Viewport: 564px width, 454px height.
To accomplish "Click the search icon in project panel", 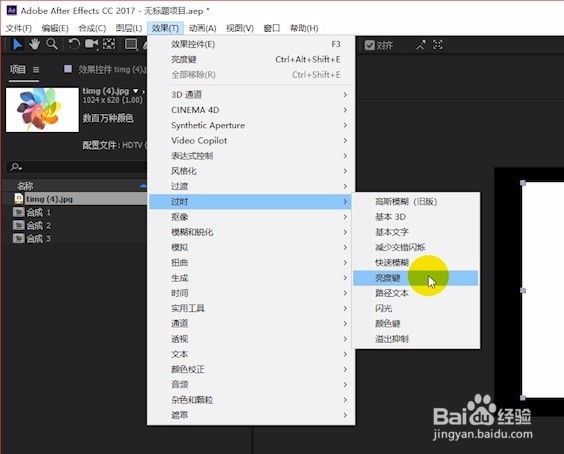I will click(x=16, y=167).
